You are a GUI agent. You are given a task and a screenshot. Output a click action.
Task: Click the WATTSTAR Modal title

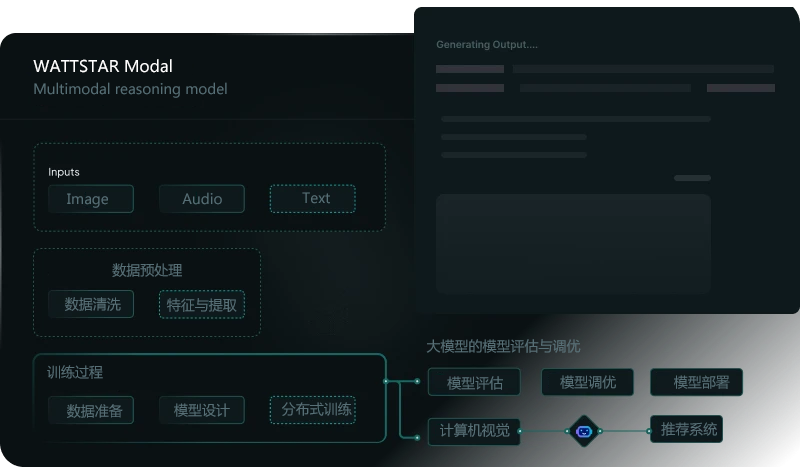click(x=103, y=66)
